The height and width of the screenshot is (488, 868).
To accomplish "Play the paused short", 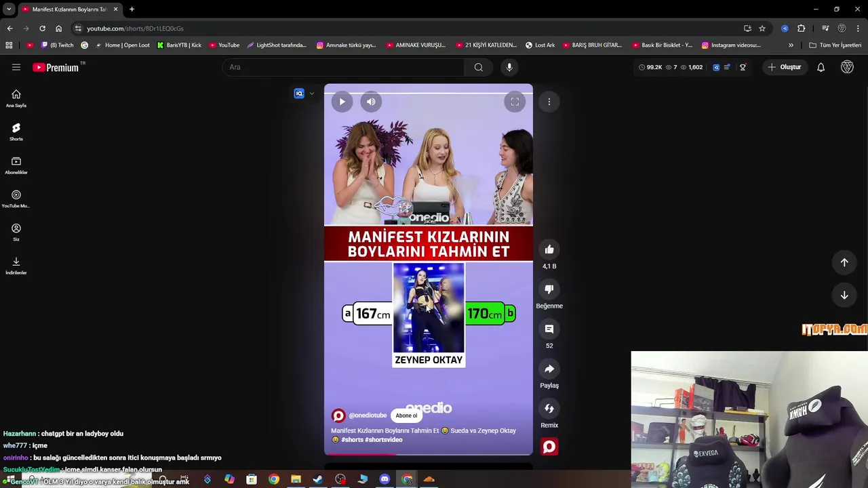I will (342, 102).
